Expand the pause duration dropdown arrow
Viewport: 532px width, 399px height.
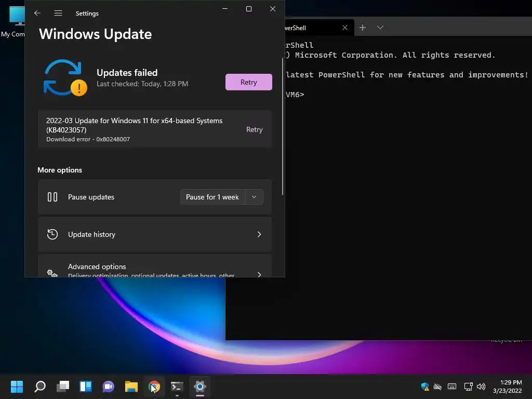(x=254, y=197)
